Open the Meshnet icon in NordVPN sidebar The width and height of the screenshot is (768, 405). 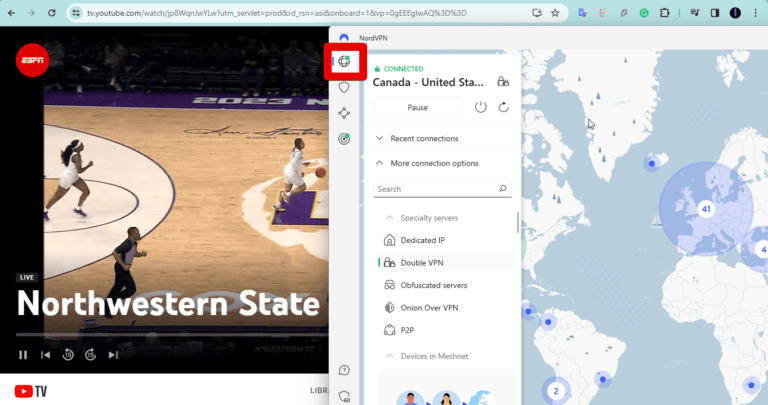[344, 114]
